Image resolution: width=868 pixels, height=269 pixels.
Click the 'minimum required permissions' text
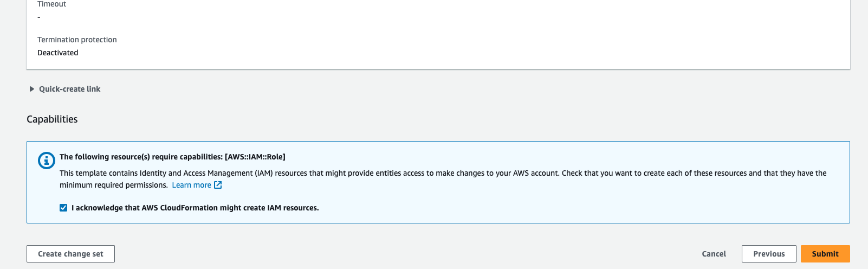pos(113,185)
